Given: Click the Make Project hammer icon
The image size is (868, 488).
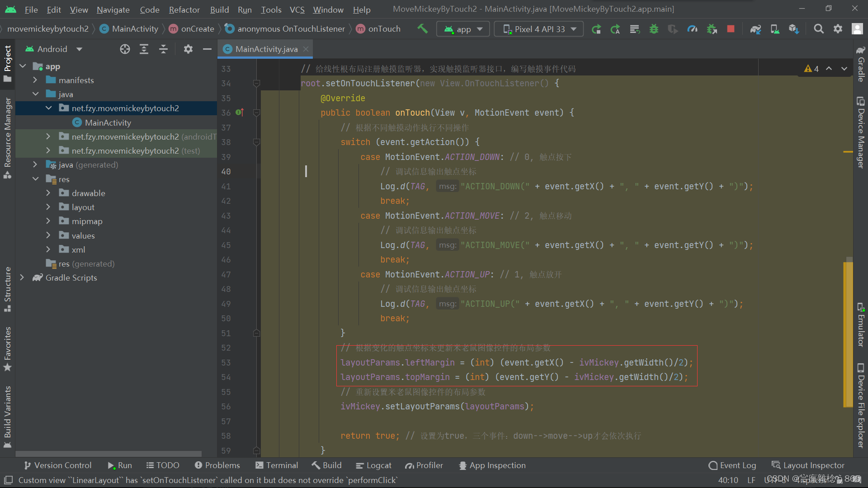Looking at the screenshot, I should pos(422,29).
